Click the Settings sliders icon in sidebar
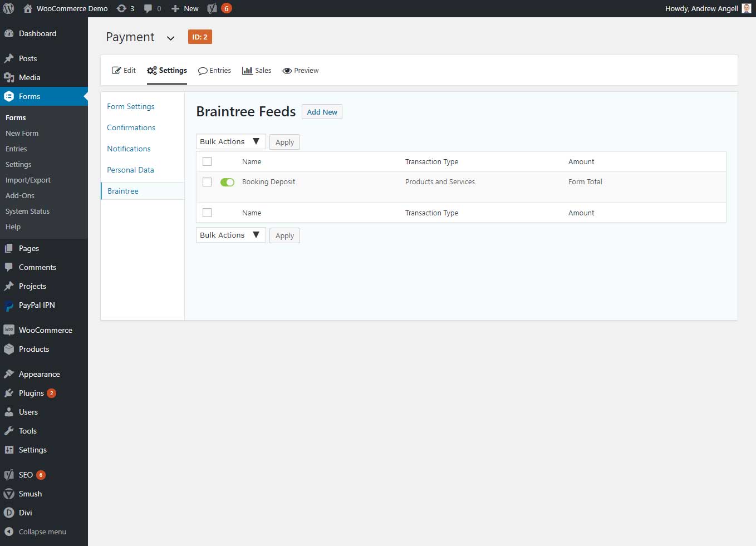756x546 pixels. pos(9,450)
